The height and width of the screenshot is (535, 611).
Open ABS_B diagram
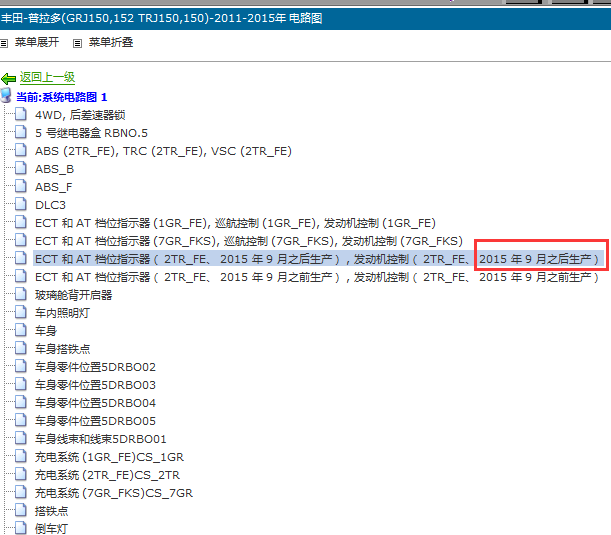[54, 169]
